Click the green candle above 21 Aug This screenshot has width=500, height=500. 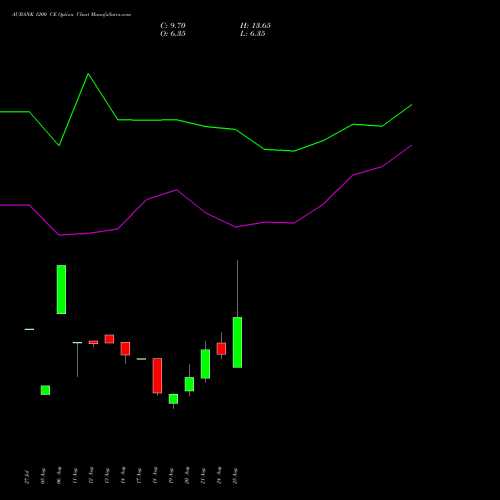205,364
